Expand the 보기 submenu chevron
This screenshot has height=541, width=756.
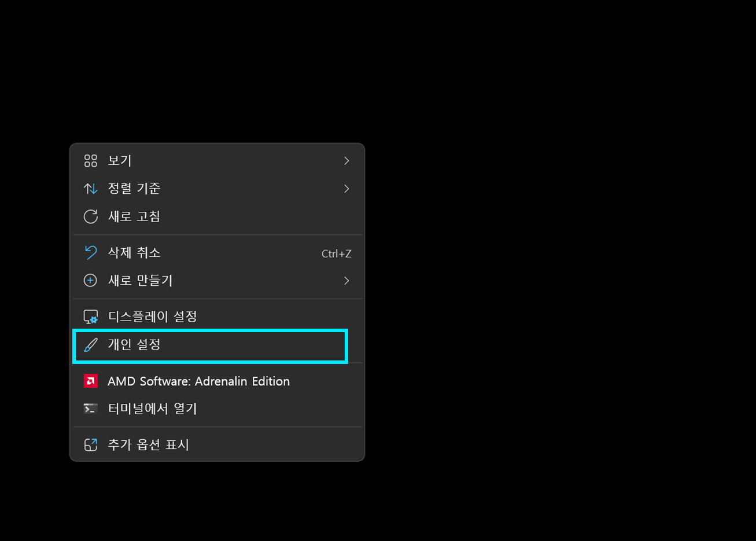click(x=346, y=160)
